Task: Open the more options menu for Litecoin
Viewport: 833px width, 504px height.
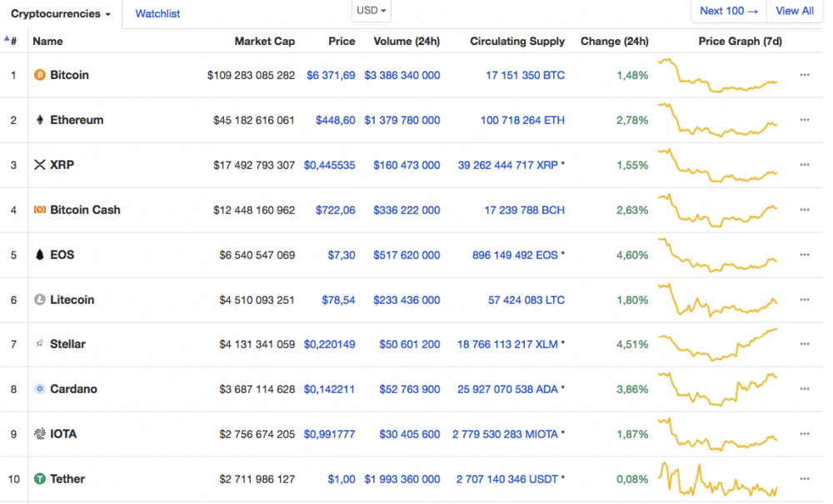Action: click(x=805, y=300)
